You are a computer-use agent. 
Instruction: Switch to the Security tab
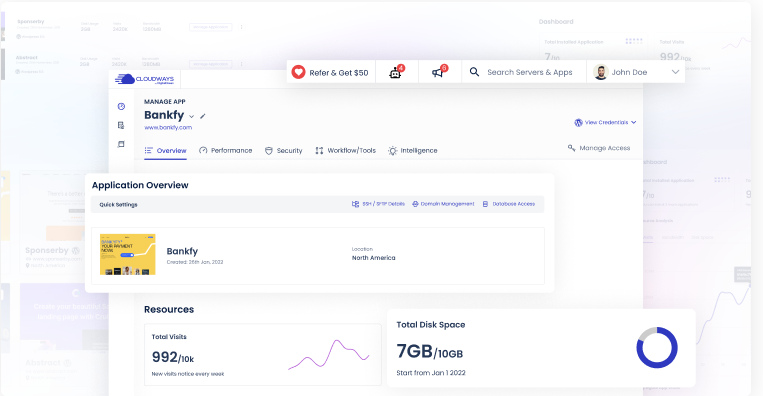point(283,151)
